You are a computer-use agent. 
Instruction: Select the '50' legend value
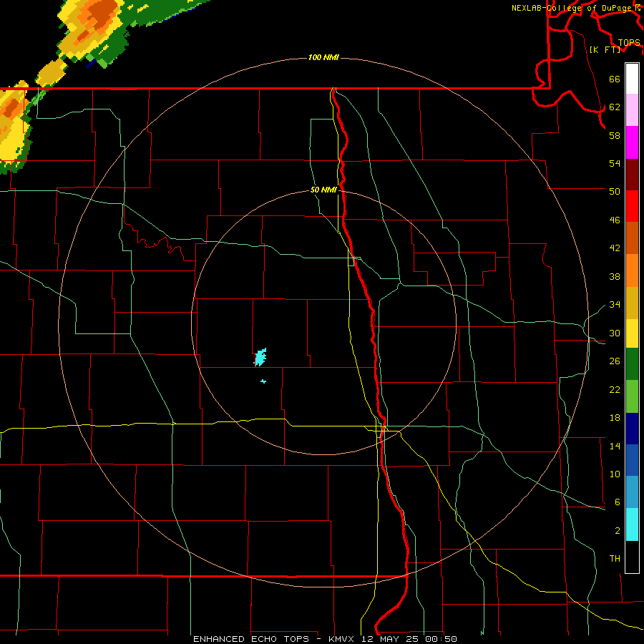pos(615,191)
